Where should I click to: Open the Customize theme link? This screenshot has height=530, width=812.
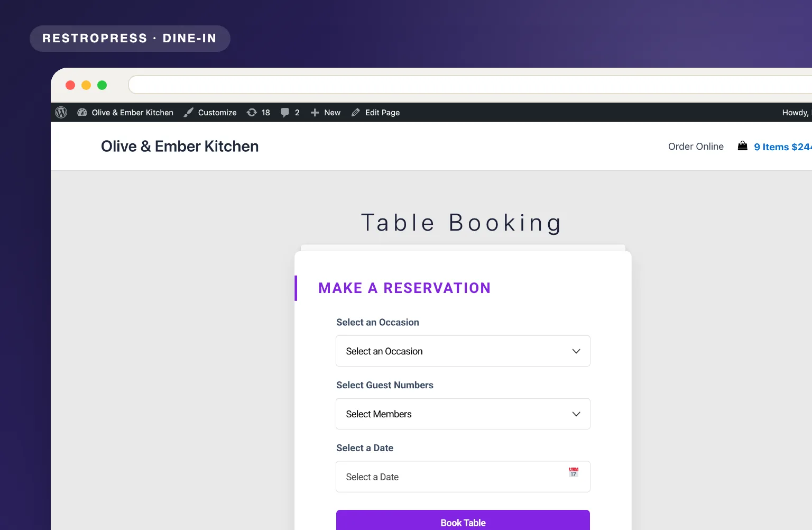210,113
